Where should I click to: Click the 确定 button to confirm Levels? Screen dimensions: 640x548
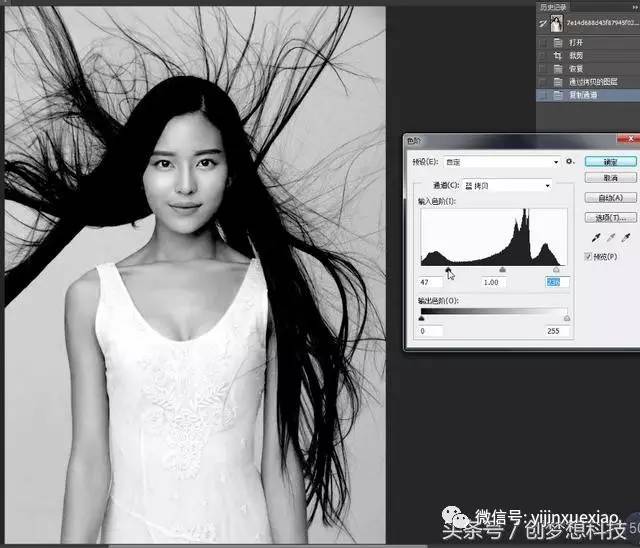(609, 161)
